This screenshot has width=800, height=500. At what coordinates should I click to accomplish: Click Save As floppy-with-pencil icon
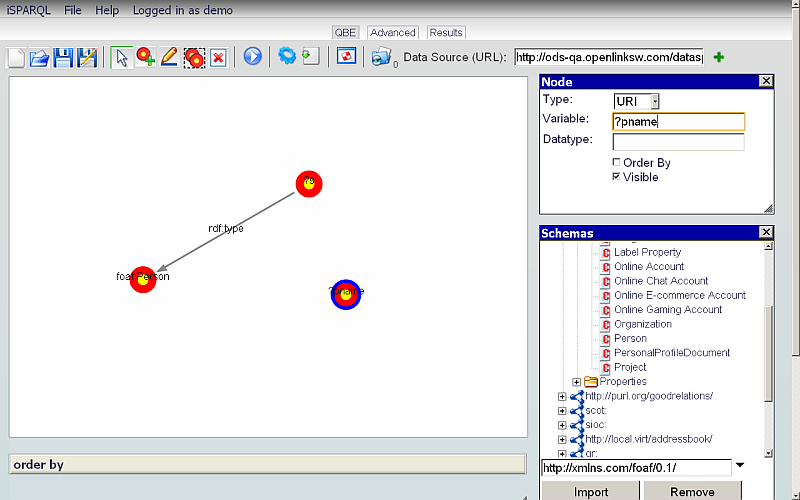coord(87,57)
